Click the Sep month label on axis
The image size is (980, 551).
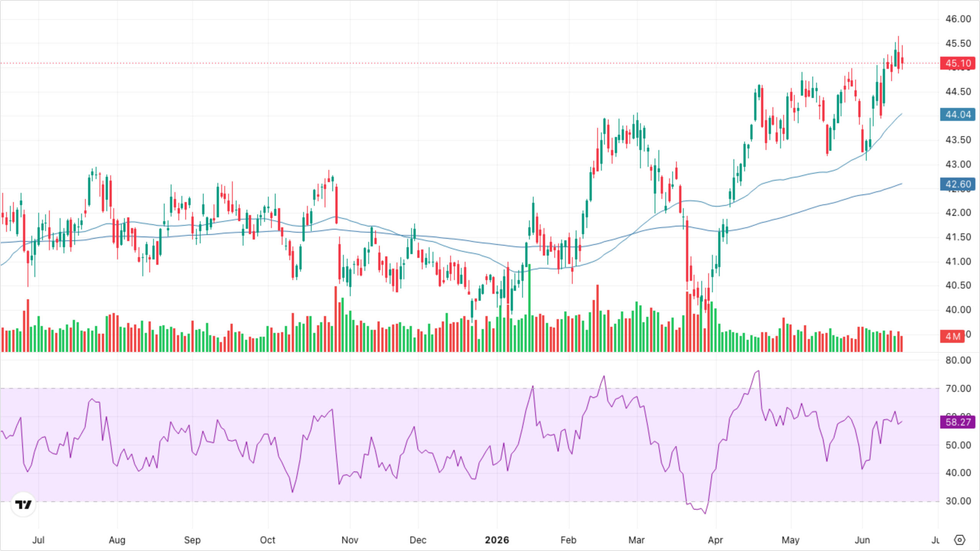(192, 540)
